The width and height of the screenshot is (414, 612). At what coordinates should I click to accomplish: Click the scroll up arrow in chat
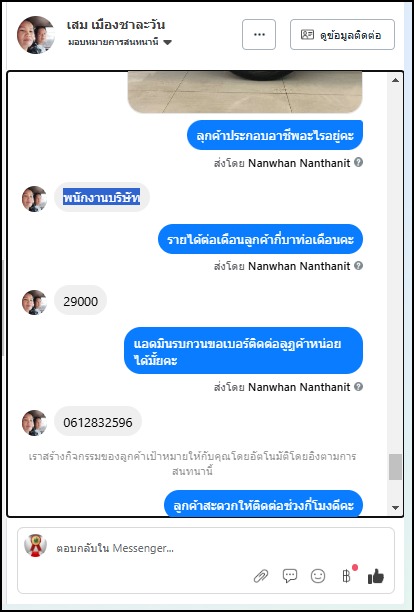(x=395, y=80)
